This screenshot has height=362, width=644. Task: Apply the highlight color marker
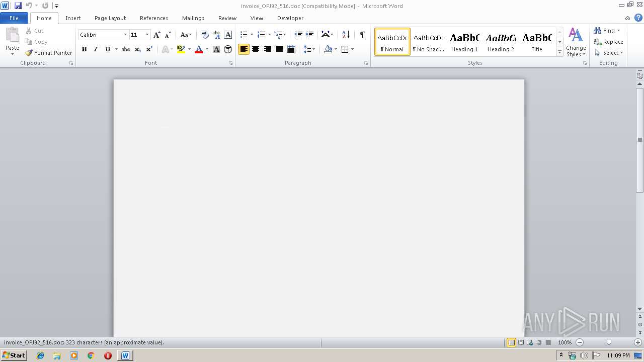pyautogui.click(x=181, y=49)
